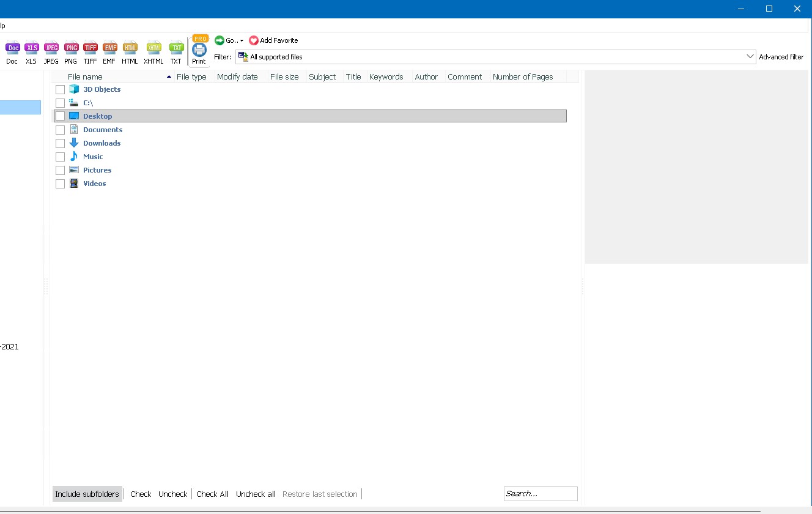Check the Desktop row checkbox
Viewport: 812px width, 514px height.
pyautogui.click(x=60, y=116)
